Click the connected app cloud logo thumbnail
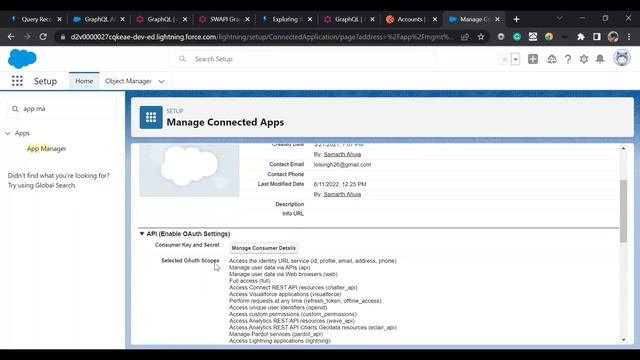This screenshot has height=360, width=640. (189, 169)
